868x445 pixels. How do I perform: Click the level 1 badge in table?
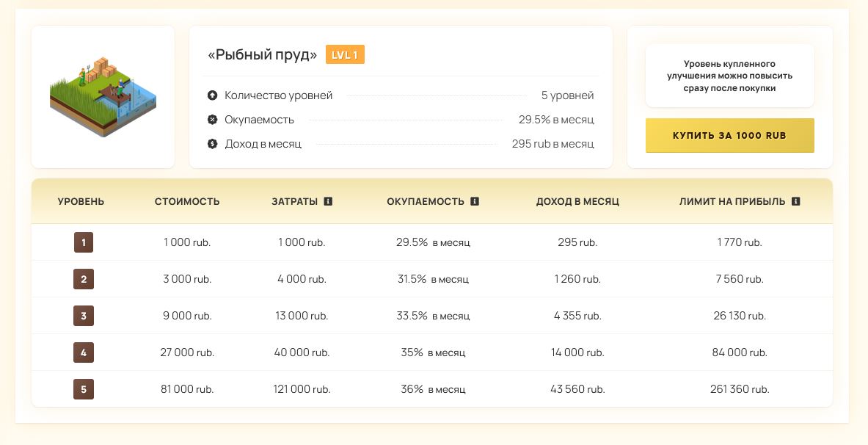(84, 242)
